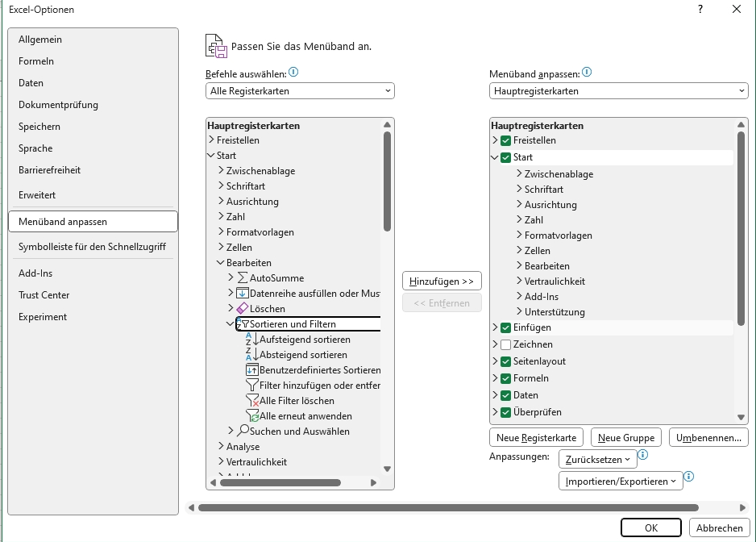This screenshot has width=756, height=542.
Task: Open the Importieren/Exportieren dropdown
Action: (x=621, y=482)
